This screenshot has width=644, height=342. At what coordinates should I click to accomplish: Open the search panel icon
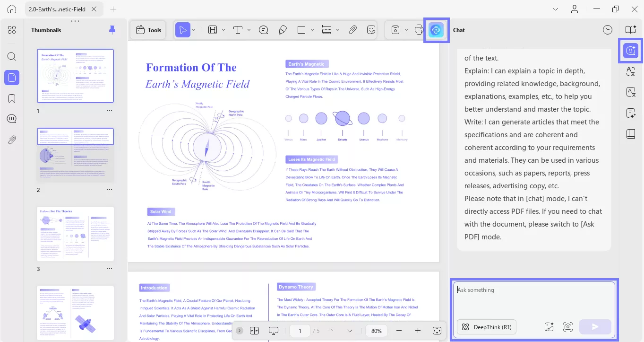pyautogui.click(x=12, y=57)
